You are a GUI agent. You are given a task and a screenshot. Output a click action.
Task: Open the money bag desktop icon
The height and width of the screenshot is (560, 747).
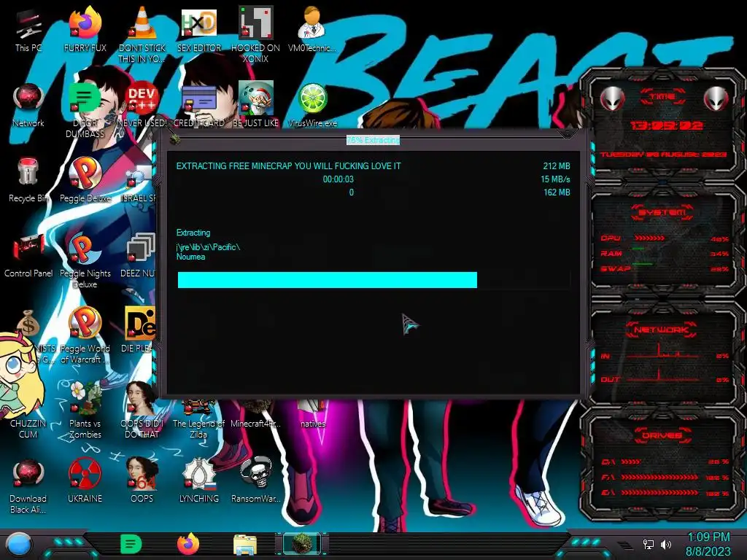click(x=28, y=323)
